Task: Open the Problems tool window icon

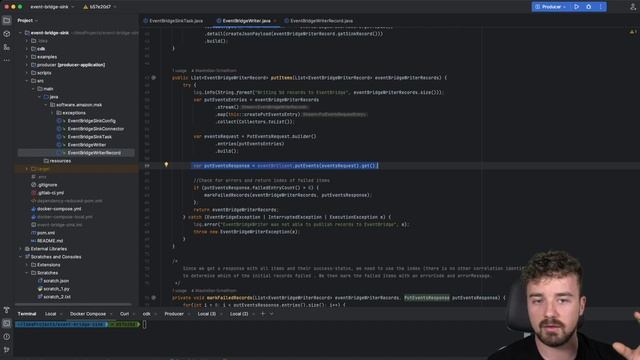Action: point(7,337)
